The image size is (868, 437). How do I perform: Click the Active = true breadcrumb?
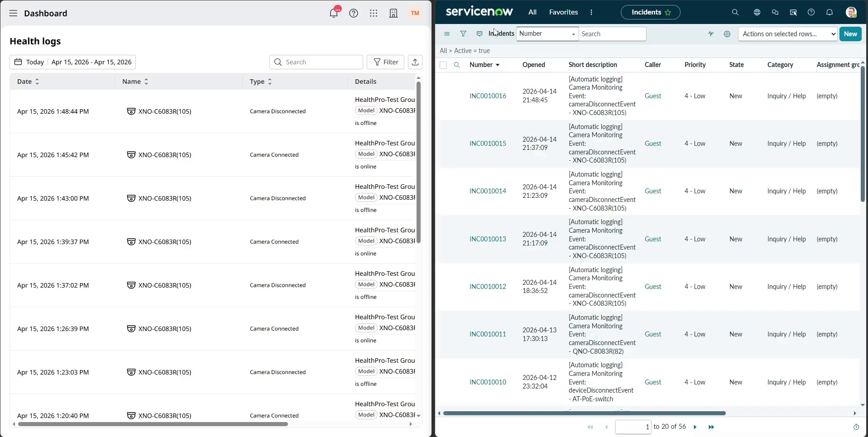(x=472, y=51)
